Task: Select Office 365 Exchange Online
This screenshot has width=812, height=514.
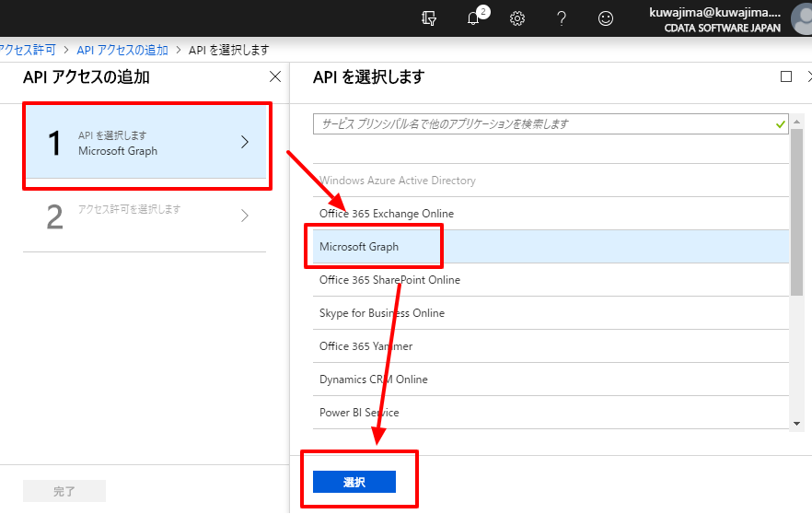Action: (551, 214)
